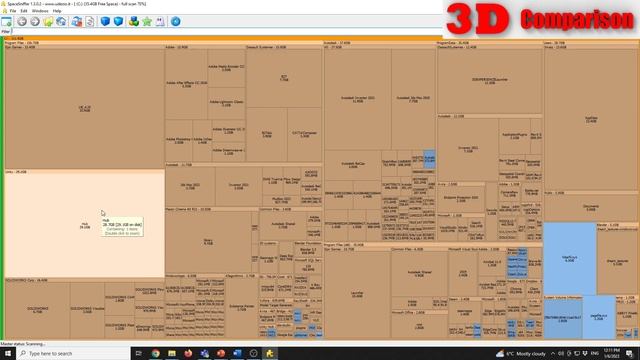
Task: Open Microsoft Teams from taskbar
Action: (x=204, y=353)
